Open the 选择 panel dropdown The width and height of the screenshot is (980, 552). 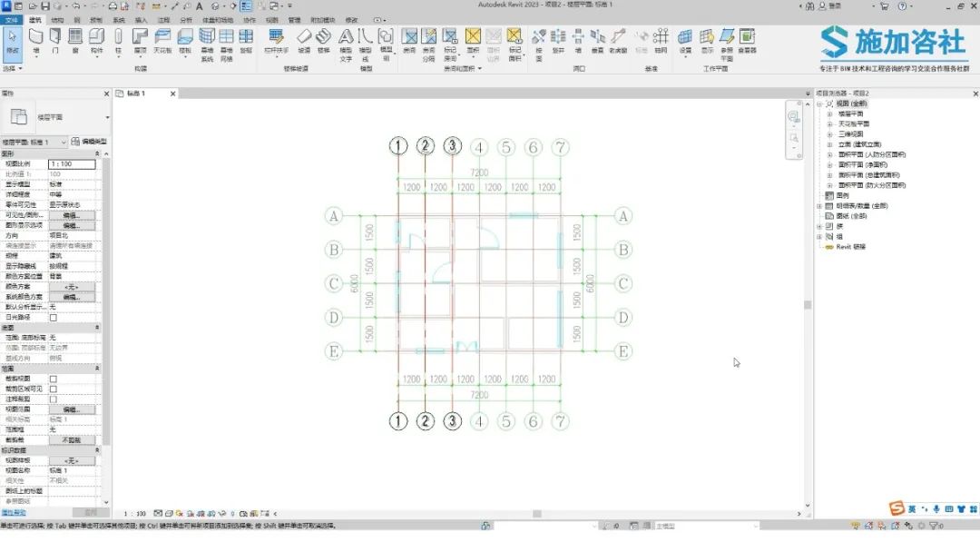click(x=13, y=68)
